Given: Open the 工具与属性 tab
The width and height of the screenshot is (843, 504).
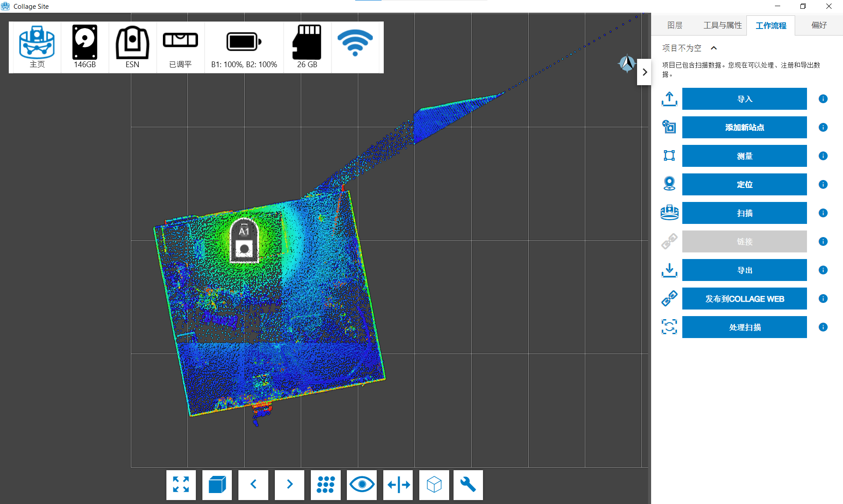Looking at the screenshot, I should pyautogui.click(x=722, y=25).
